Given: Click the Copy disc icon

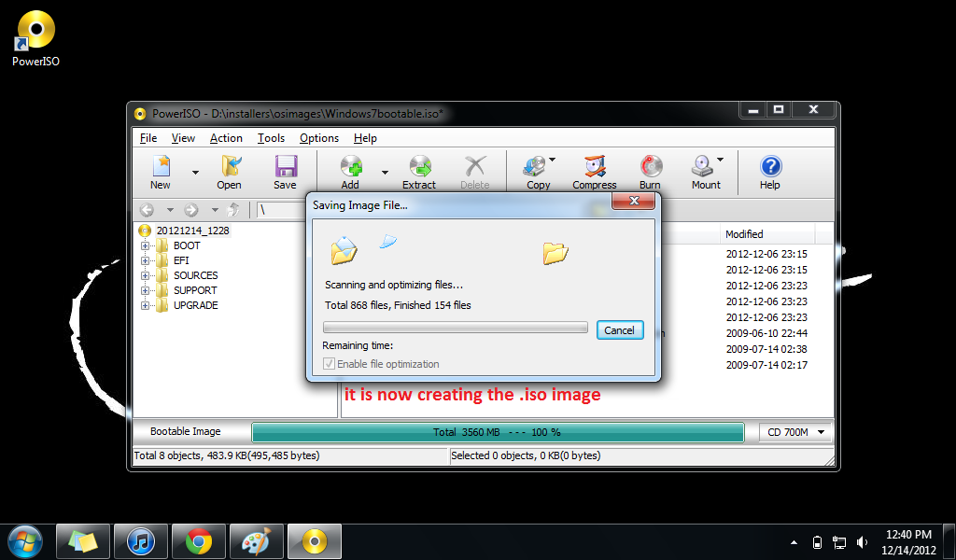Looking at the screenshot, I should (536, 172).
